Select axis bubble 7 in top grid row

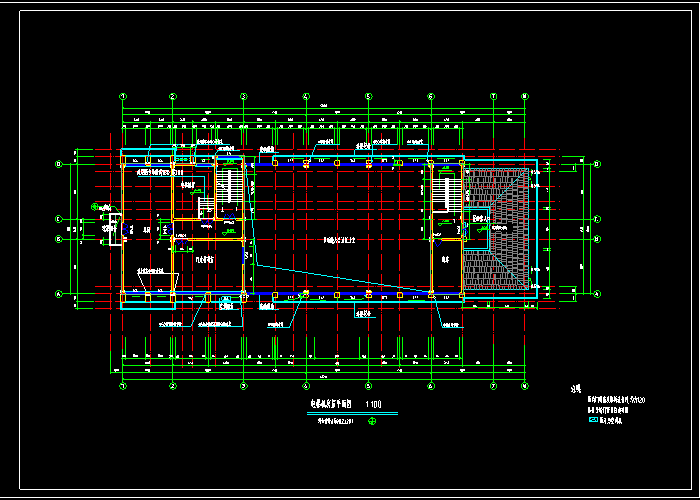493,97
